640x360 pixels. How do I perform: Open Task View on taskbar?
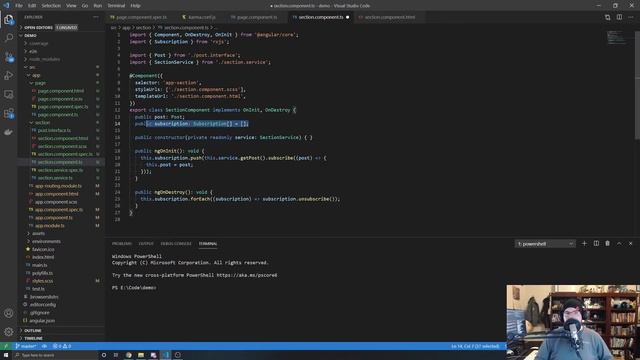click(x=116, y=355)
